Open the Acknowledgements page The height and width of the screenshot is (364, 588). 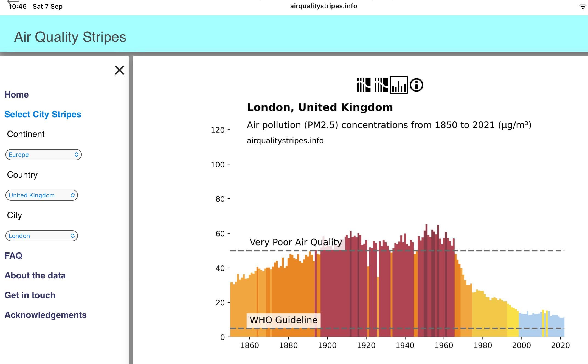click(x=46, y=315)
